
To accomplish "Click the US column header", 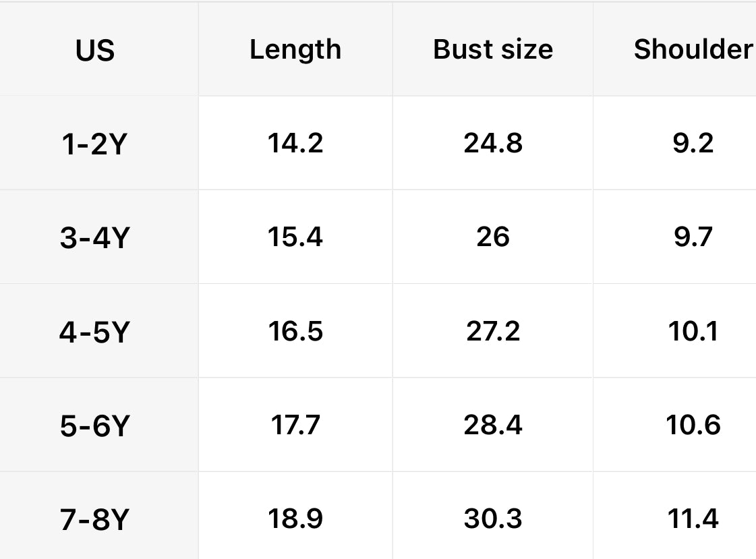I will click(95, 51).
